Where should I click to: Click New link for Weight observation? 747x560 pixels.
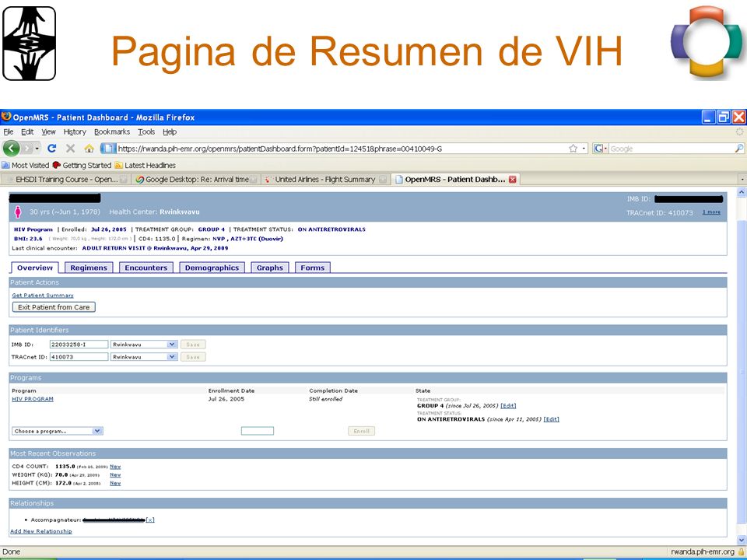click(x=115, y=474)
